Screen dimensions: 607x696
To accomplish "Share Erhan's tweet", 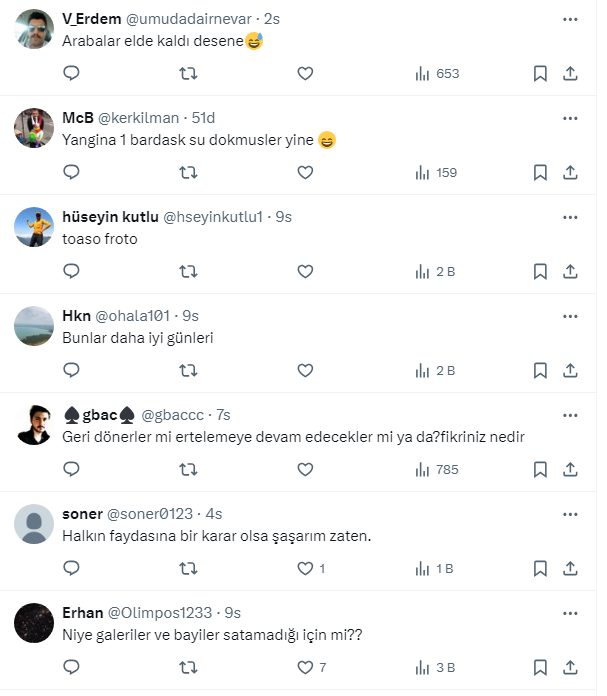I will tap(570, 667).
